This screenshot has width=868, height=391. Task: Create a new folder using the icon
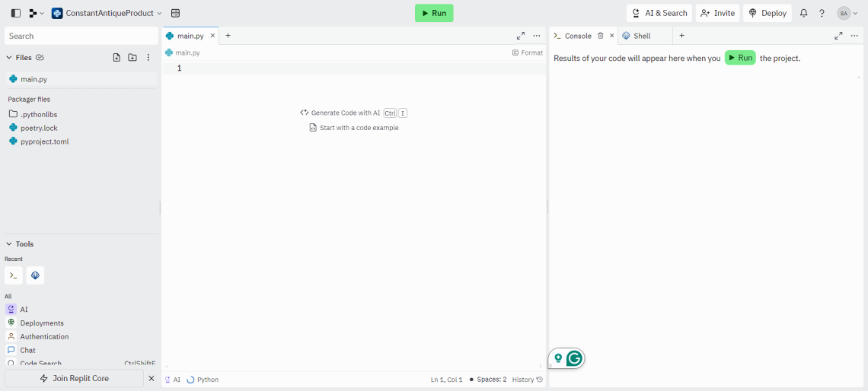click(x=132, y=58)
